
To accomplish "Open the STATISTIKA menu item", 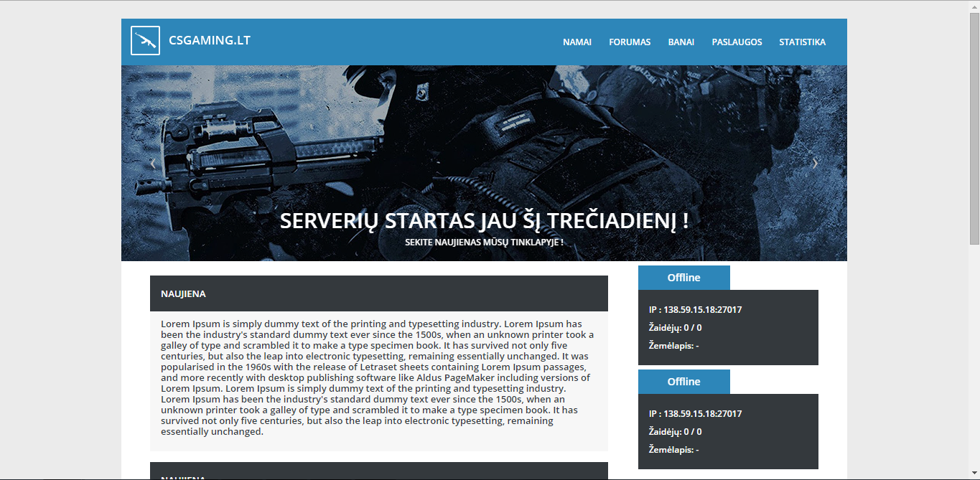I will (x=802, y=42).
